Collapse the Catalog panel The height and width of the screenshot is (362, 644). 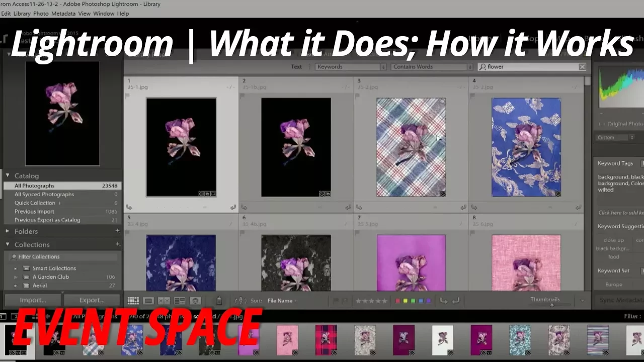click(8, 175)
